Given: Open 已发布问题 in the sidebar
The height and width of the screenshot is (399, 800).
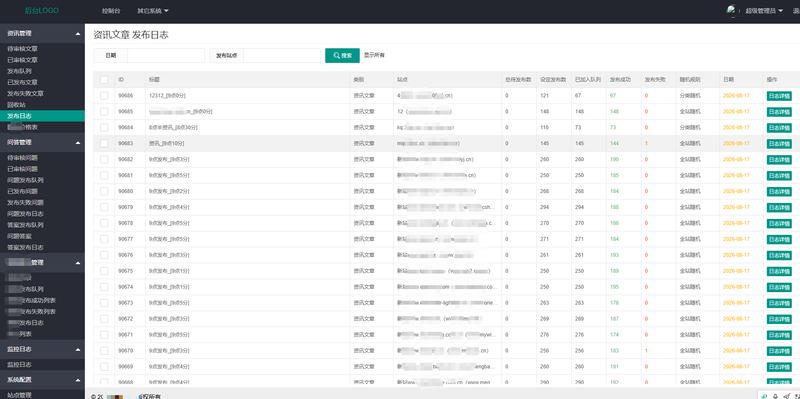Looking at the screenshot, I should point(22,191).
